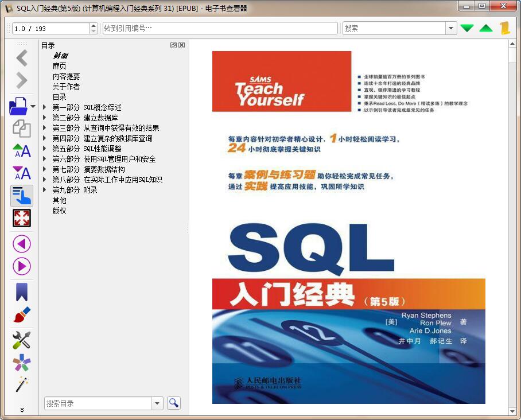Click the 转到引用编号 input field
This screenshot has height=420, width=521.
220,28
